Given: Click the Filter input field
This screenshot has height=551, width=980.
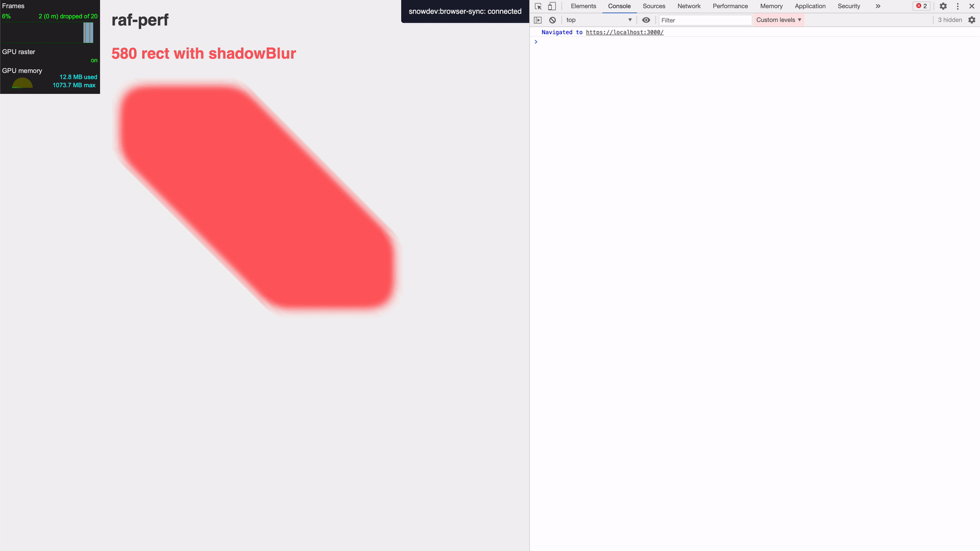Looking at the screenshot, I should tap(704, 19).
